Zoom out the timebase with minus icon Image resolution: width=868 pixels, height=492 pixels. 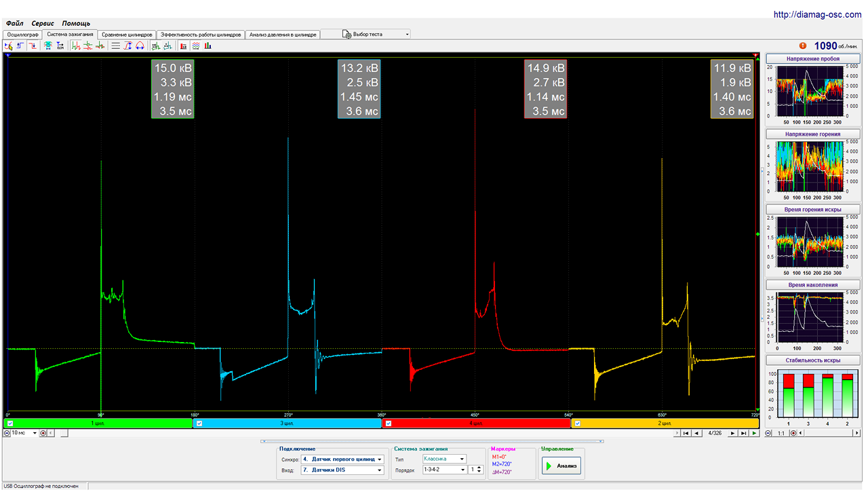[7, 433]
